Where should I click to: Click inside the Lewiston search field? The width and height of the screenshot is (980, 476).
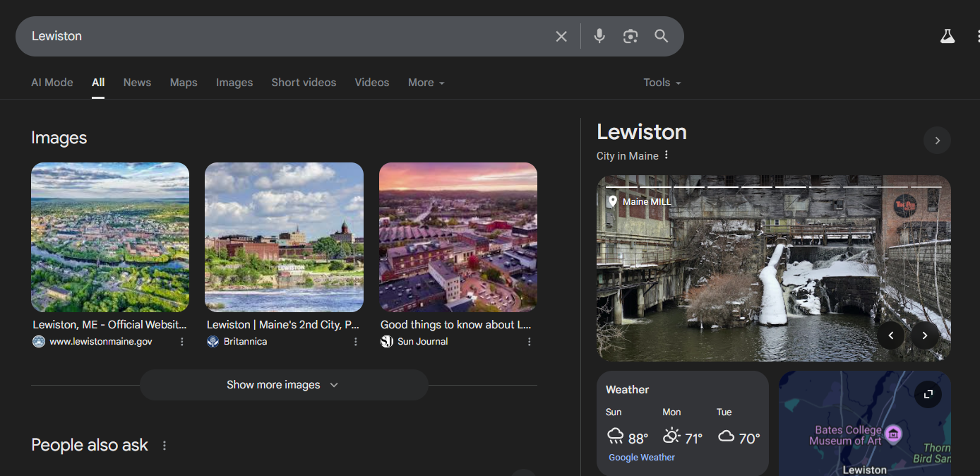point(282,36)
